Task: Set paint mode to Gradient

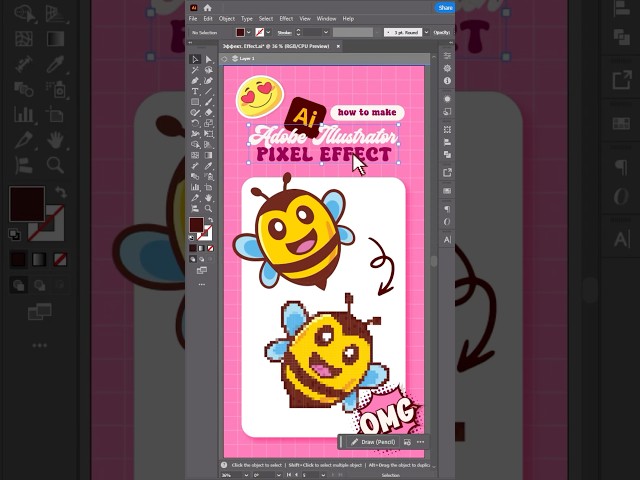Action: (202, 248)
